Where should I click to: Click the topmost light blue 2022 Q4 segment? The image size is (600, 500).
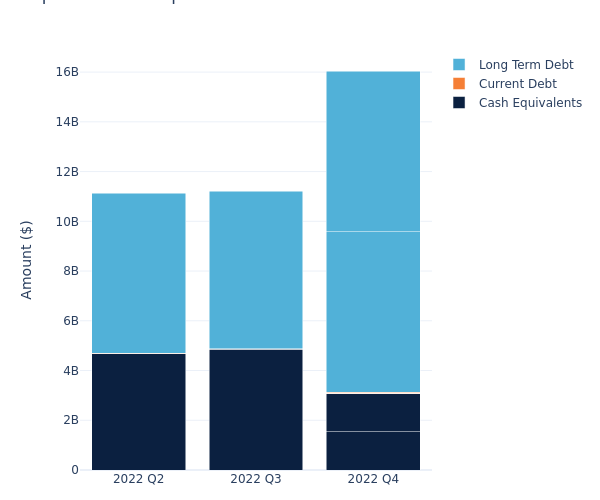point(373,151)
